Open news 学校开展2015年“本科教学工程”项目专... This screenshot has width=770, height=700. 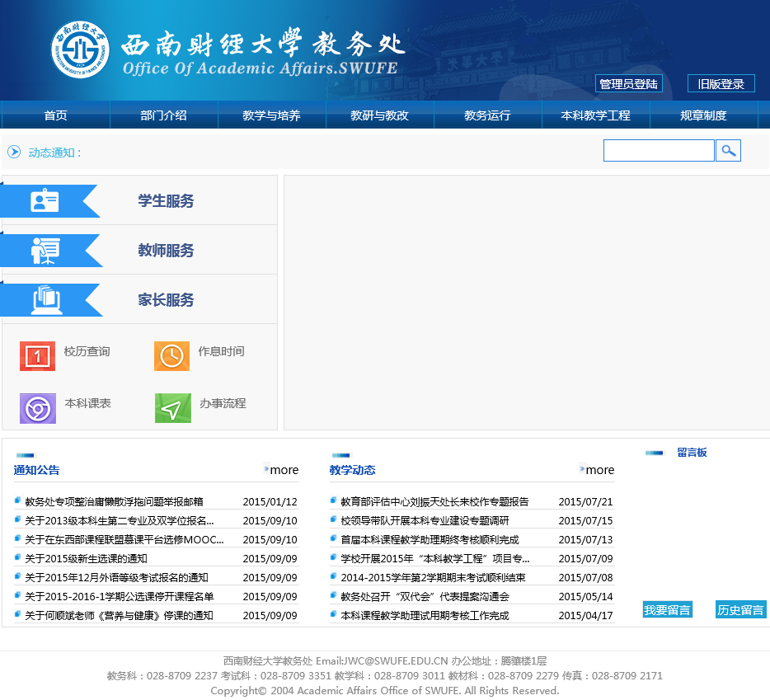click(x=435, y=558)
